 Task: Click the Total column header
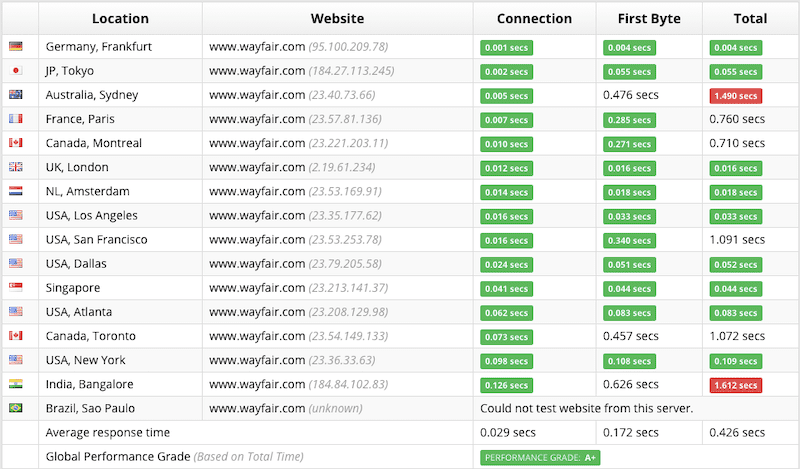pyautogui.click(x=750, y=18)
